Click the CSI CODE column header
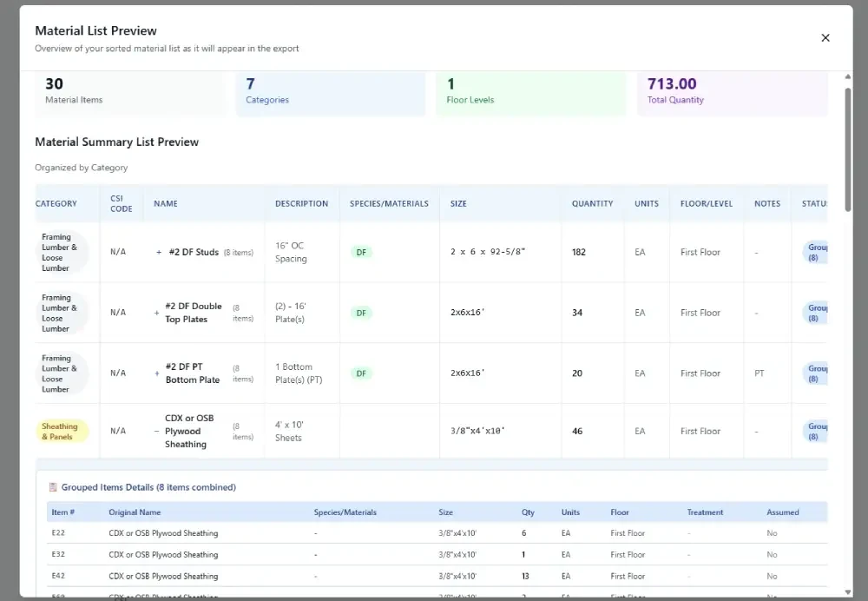This screenshot has width=868, height=601. click(122, 204)
